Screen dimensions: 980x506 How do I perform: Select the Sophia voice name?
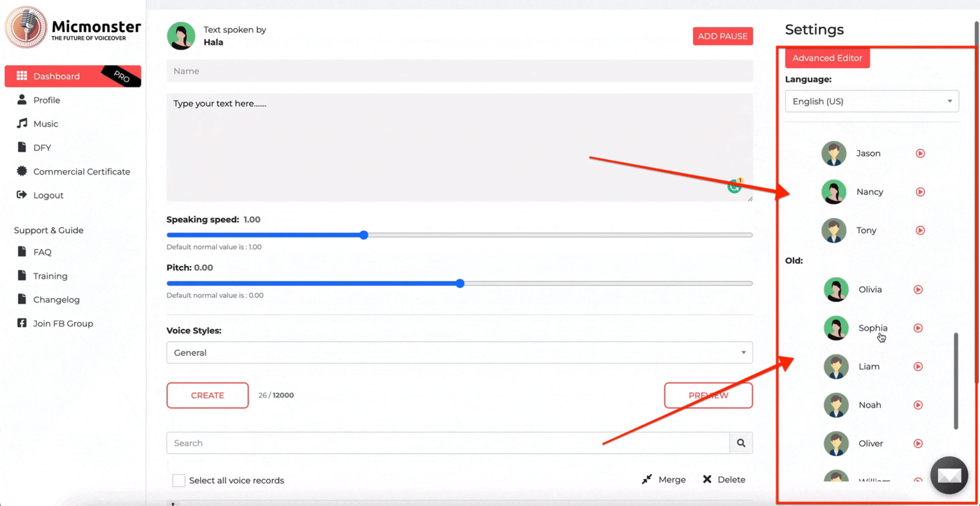[x=873, y=328]
